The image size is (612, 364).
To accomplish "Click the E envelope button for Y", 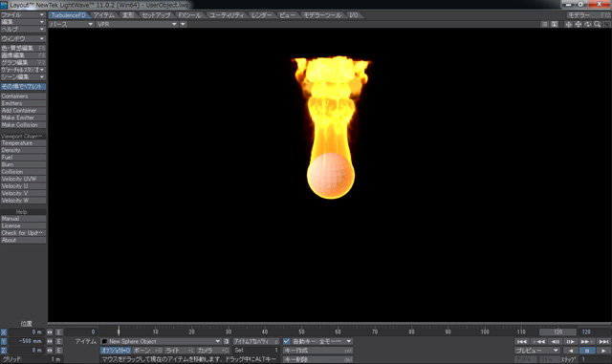I will [x=58, y=341].
